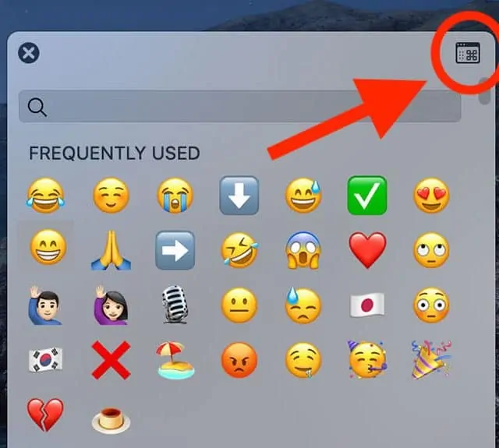Pick the Japan flag emoji

[367, 305]
